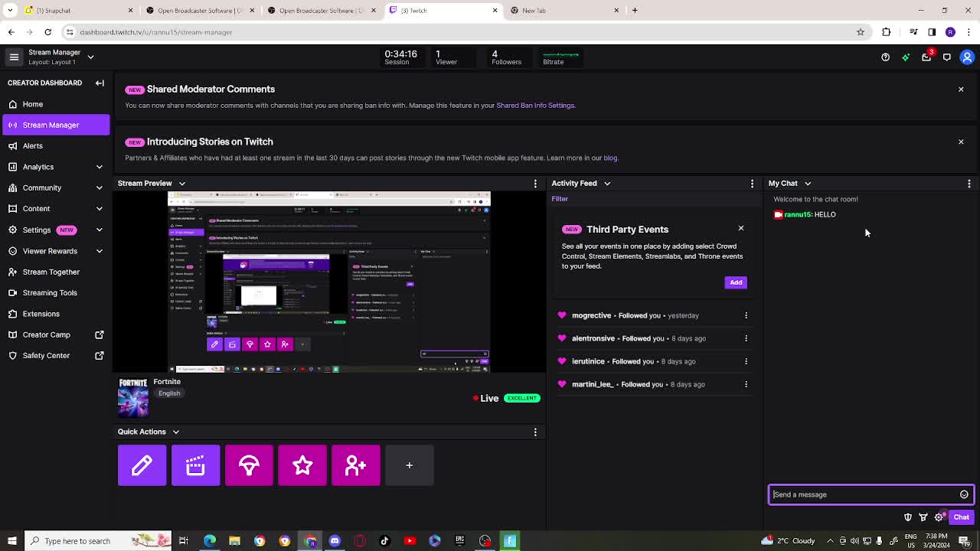
Task: Add a new quick action with plus tile
Action: coord(410,465)
